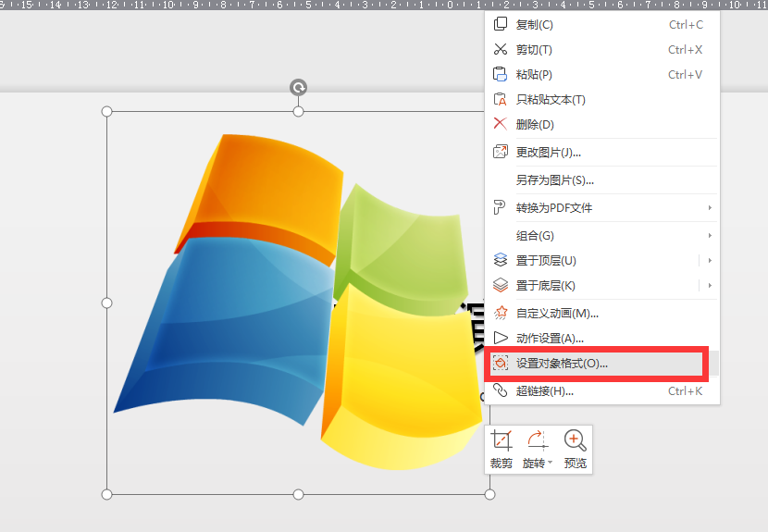Click the bottom-right resize handle of image
Screen dimensions: 768x532
489,495
